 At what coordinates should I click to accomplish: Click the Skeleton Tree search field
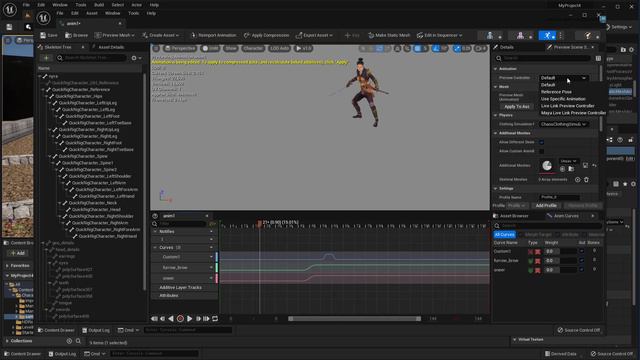coord(91,58)
